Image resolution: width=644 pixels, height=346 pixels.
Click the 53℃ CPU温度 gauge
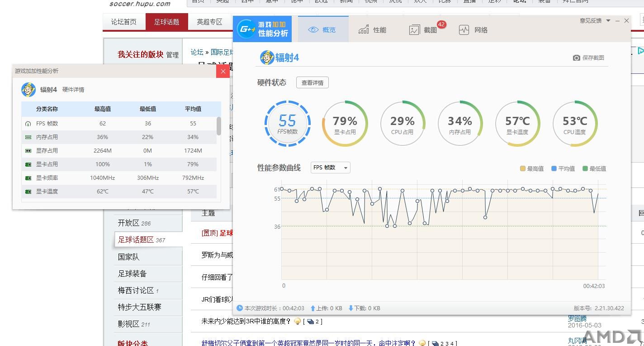(575, 124)
